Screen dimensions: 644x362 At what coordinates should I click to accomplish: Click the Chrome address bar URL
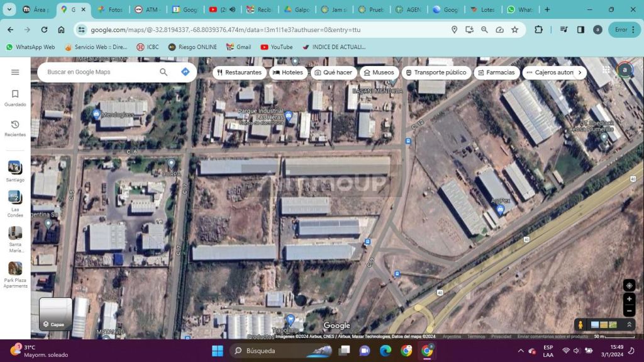(x=226, y=30)
